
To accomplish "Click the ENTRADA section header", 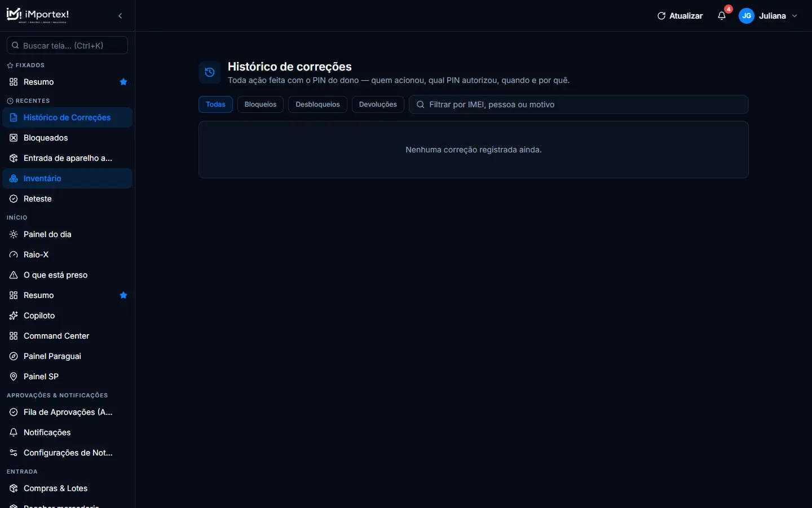I will pyautogui.click(x=22, y=471).
